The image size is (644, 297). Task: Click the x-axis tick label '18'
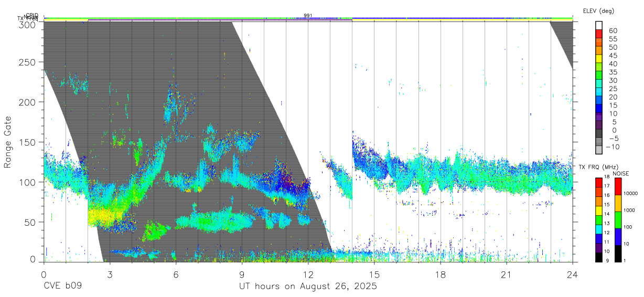441,274
